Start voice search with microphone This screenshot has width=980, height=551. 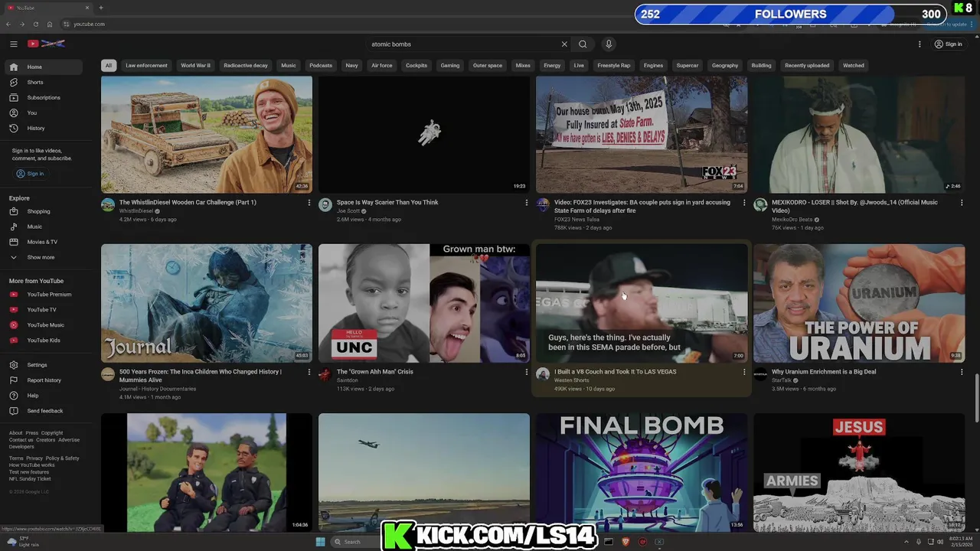coord(609,44)
